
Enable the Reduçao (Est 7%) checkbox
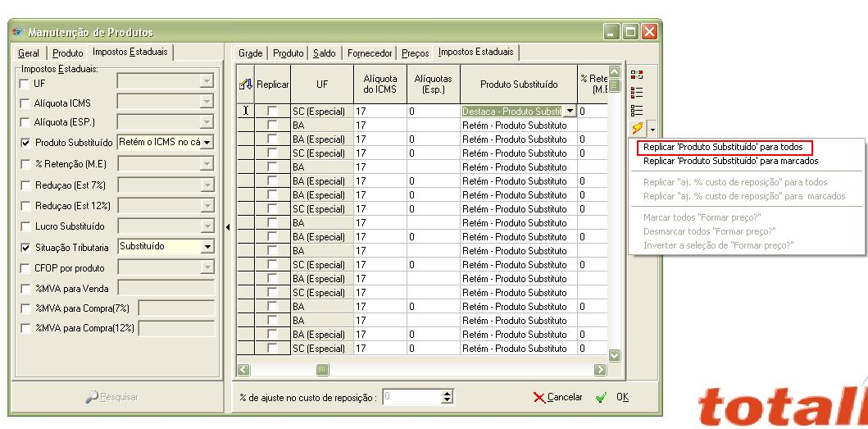pos(25,185)
